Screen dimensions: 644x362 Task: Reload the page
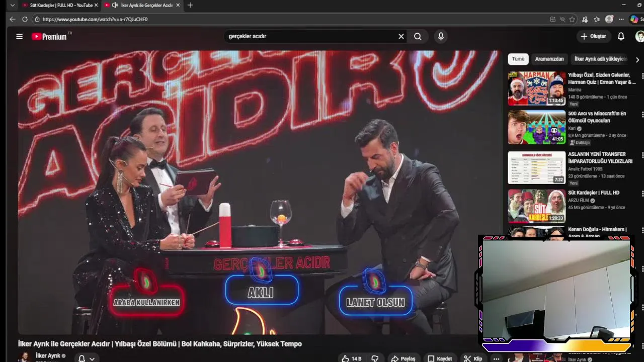point(25,19)
